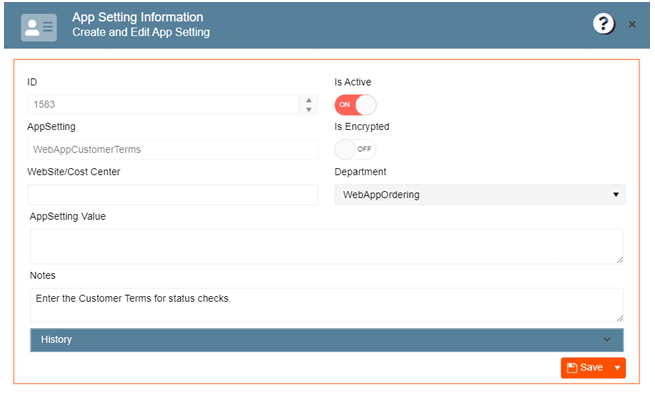
Task: Open the Save button's dropdown arrow
Action: coord(617,368)
